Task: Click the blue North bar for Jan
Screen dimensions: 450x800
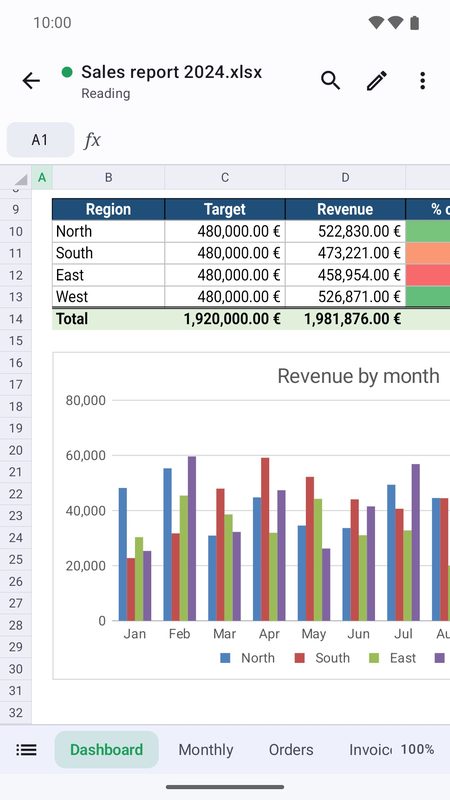Action: (123, 554)
